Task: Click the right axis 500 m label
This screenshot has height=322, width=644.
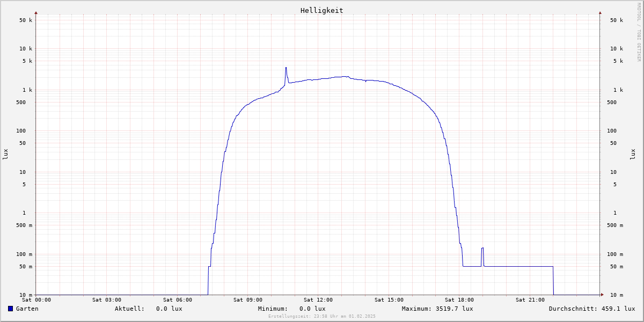Action: 615,225
